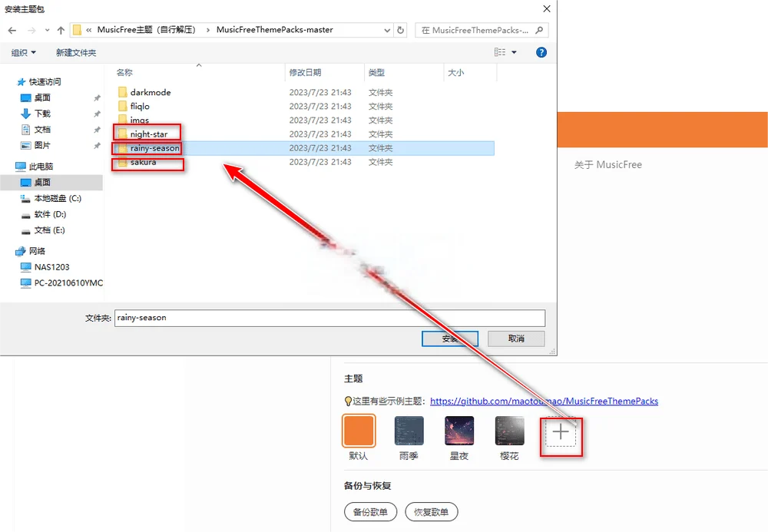The height and width of the screenshot is (532, 768).
Task: Click the back navigation arrow
Action: pos(13,31)
